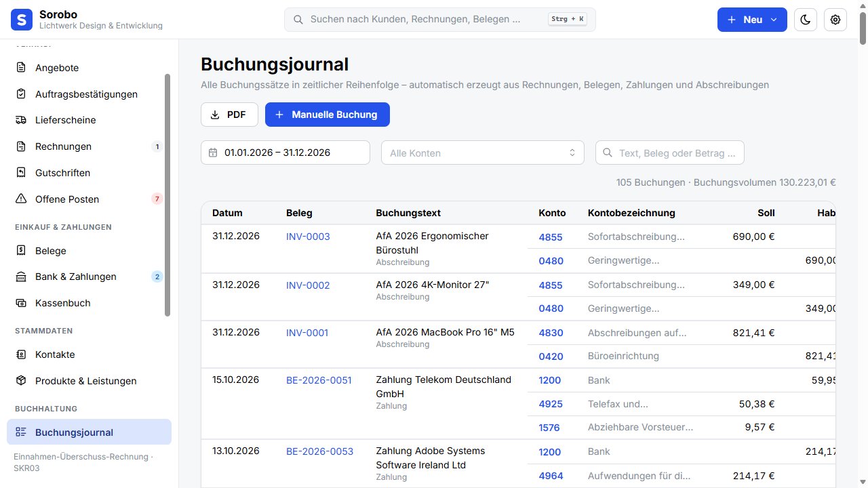The height and width of the screenshot is (488, 868).
Task: Click the Gutschriften icon
Action: coord(21,173)
